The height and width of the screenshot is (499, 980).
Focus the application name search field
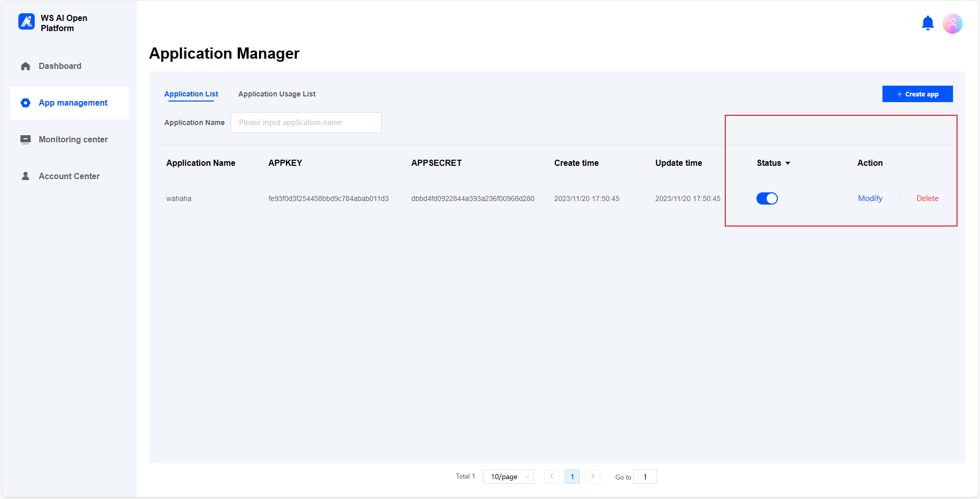306,122
